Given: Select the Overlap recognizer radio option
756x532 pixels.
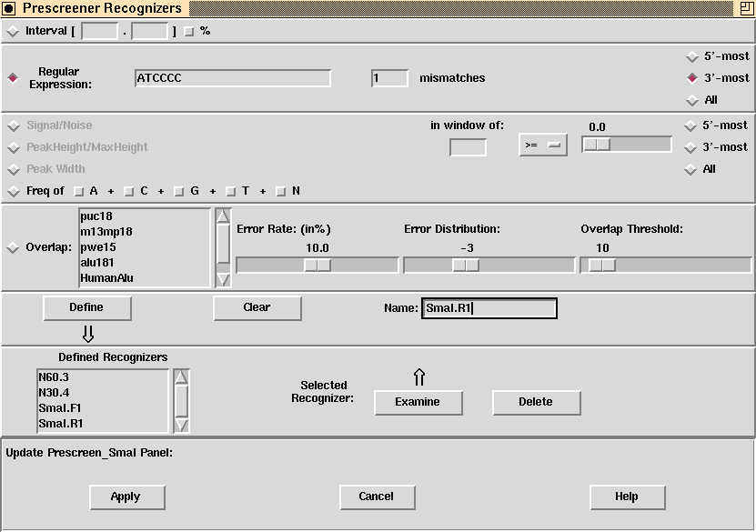Looking at the screenshot, I should coord(13,247).
